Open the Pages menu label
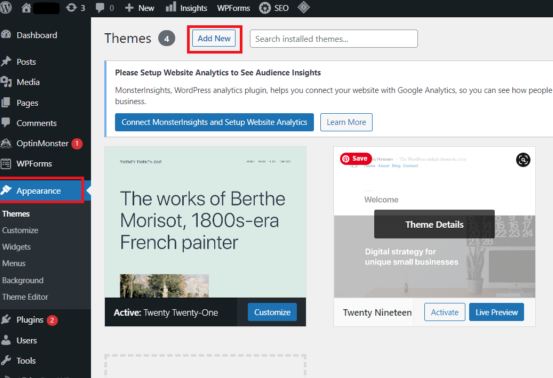 [27, 103]
